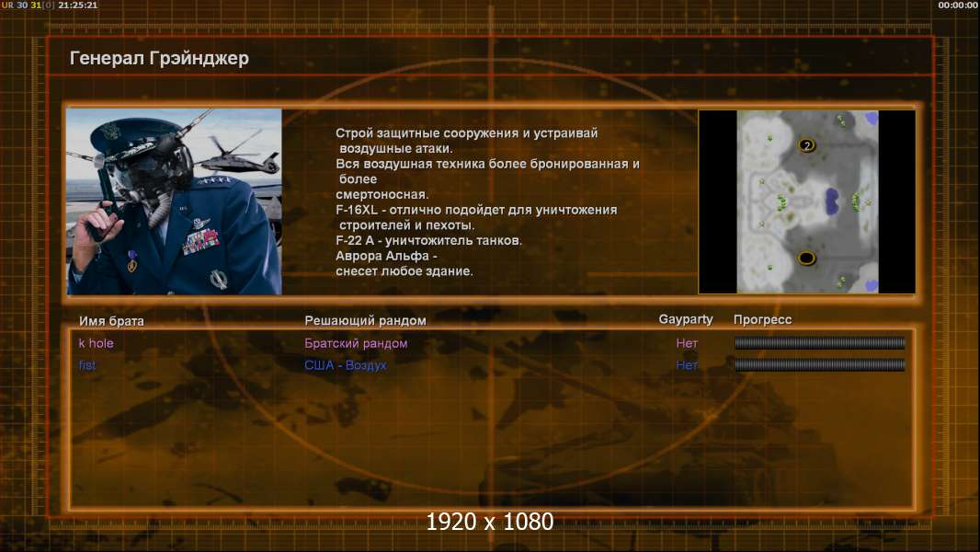The height and width of the screenshot is (552, 980).
Task: Click the Аврора Альфа description line
Action: pos(386,257)
